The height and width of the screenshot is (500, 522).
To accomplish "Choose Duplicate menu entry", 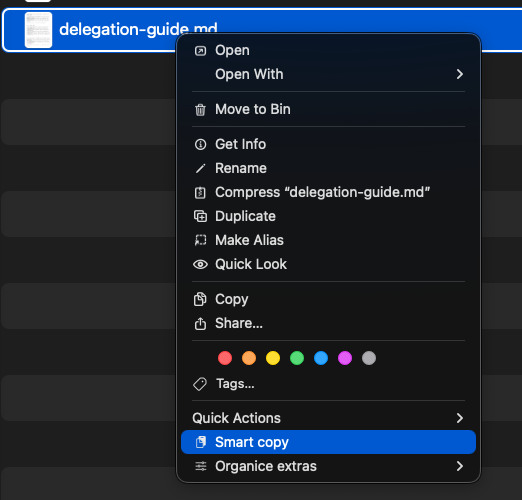I will click(x=328, y=216).
